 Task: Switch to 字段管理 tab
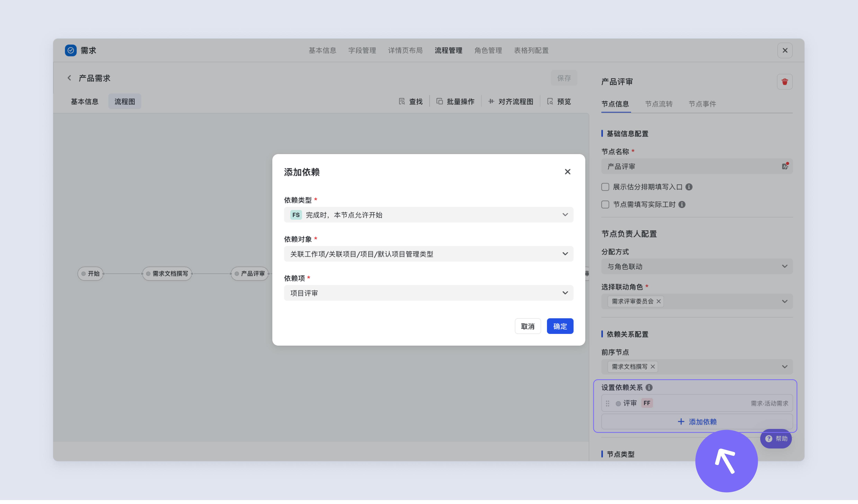(362, 50)
